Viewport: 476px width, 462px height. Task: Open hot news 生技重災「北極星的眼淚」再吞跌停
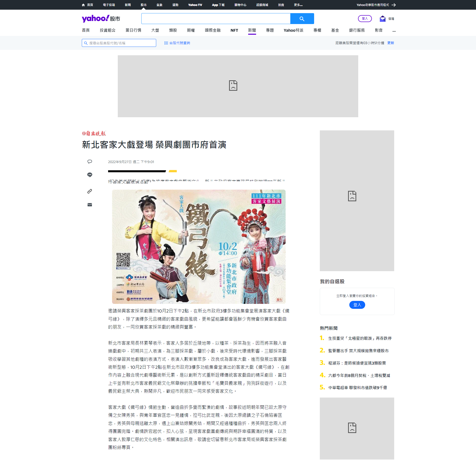360,338
